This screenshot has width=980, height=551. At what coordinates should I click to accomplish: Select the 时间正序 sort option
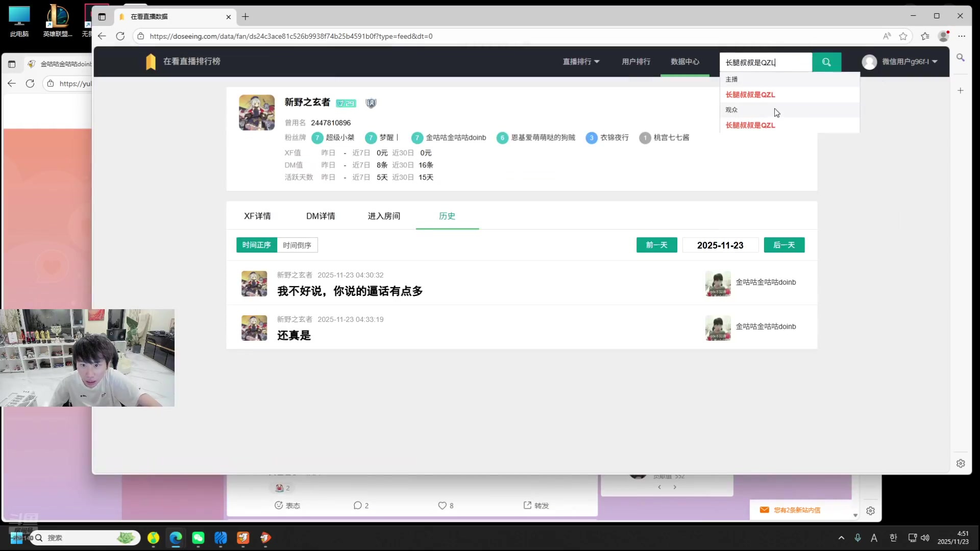point(256,245)
